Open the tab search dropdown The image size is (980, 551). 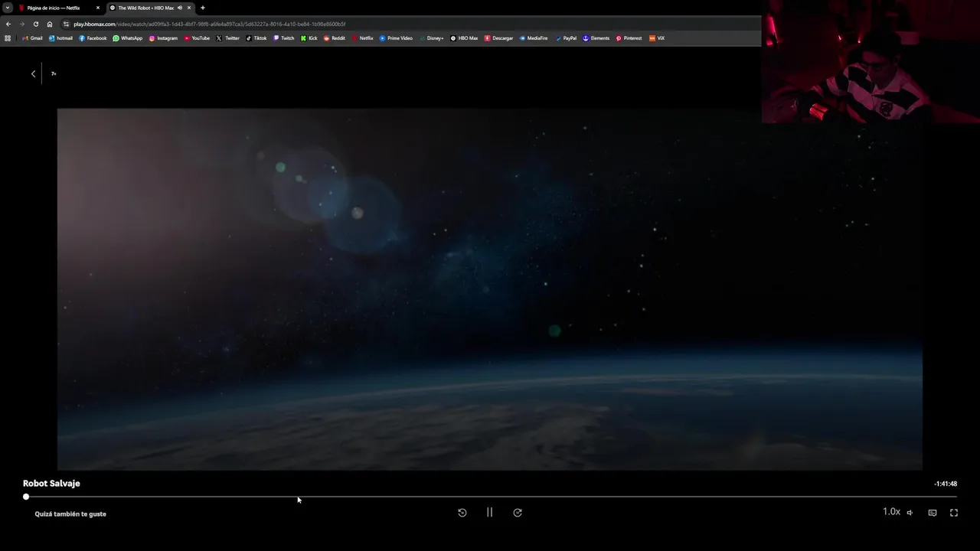tap(7, 8)
